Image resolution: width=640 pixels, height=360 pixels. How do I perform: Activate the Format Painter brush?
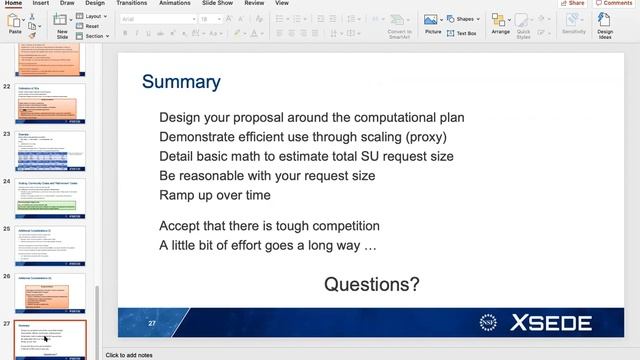[x=32, y=36]
